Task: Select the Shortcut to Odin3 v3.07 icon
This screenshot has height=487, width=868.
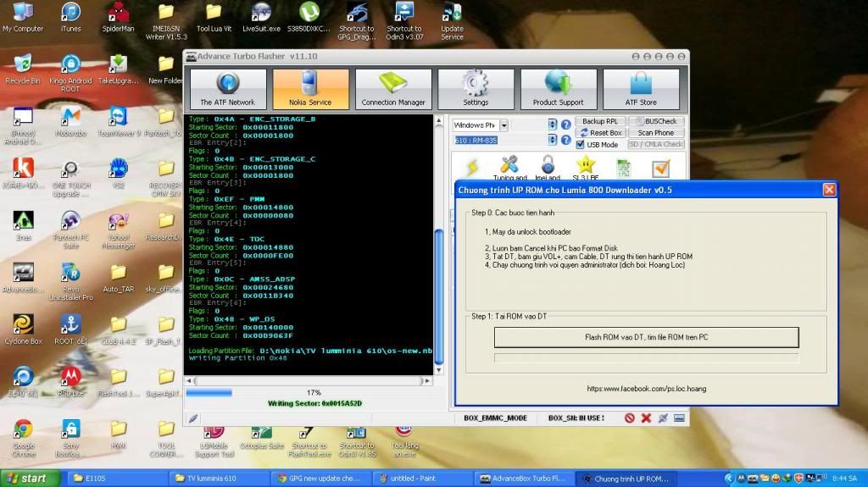Action: [x=404, y=21]
